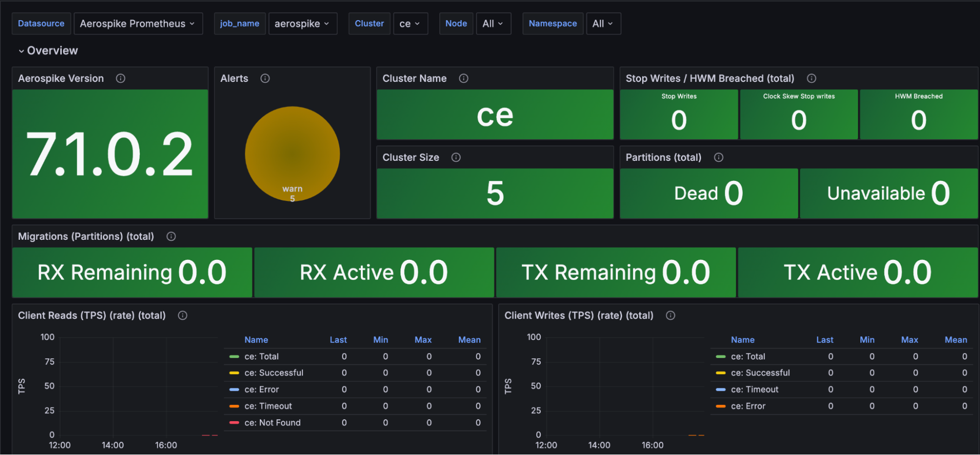980x455 pixels.
Task: Sort Client Reads legend by Max column
Action: pyautogui.click(x=423, y=340)
